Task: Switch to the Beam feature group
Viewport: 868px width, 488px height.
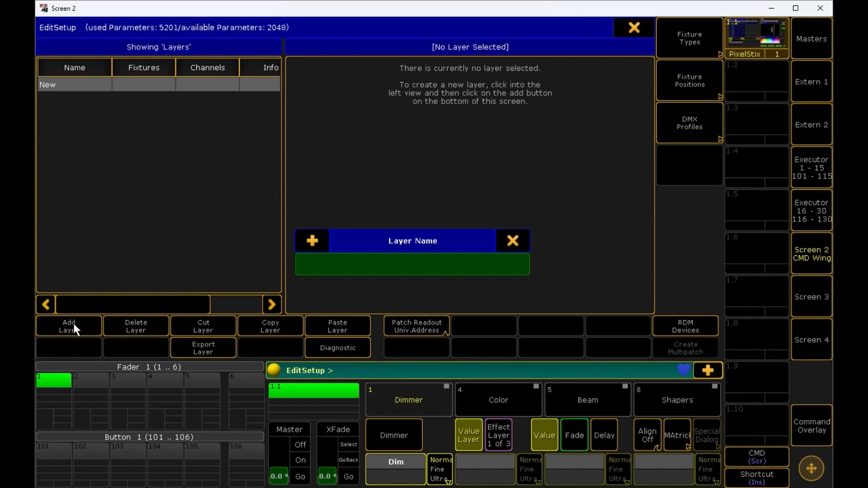Action: (587, 400)
